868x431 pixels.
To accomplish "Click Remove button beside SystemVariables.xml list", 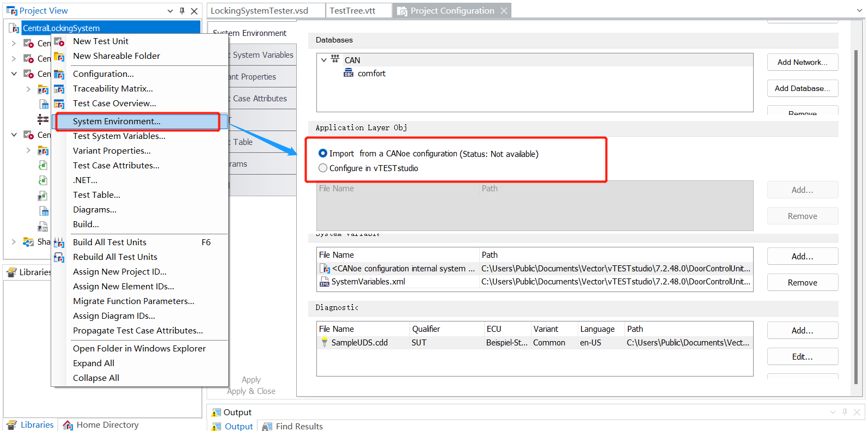I will tap(802, 282).
